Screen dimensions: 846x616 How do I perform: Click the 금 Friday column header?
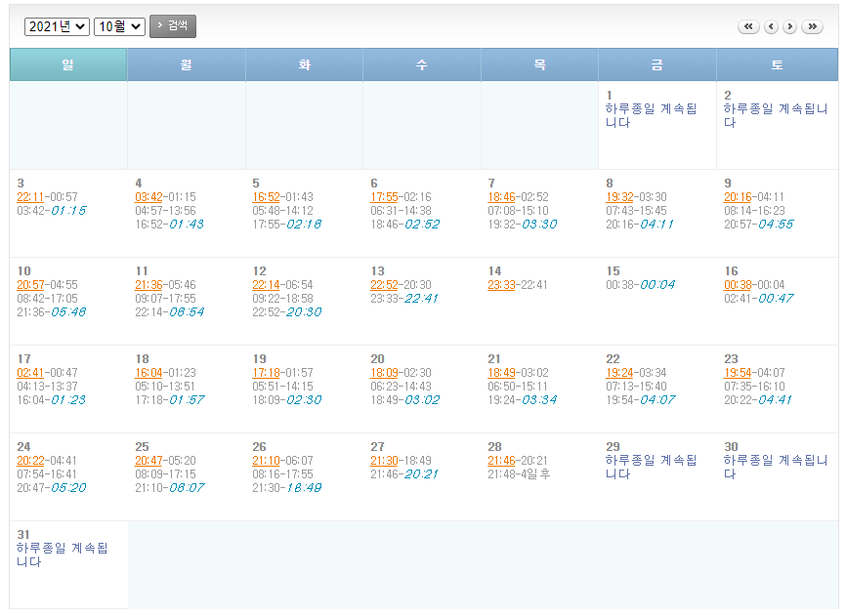point(657,64)
